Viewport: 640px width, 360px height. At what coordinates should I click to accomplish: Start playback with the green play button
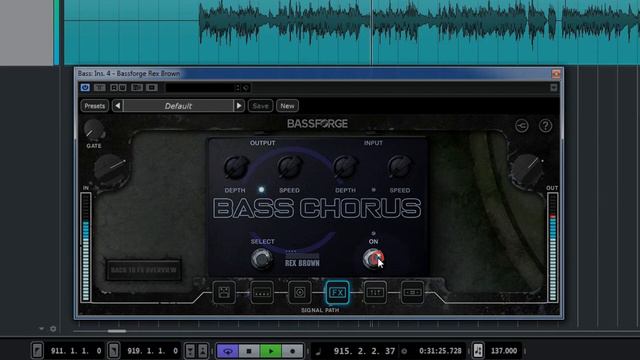pos(271,351)
